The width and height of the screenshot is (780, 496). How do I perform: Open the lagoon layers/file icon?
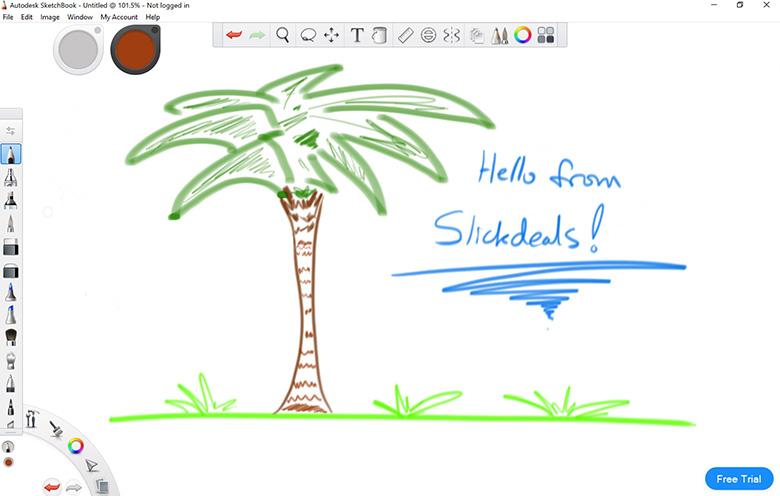(x=102, y=486)
